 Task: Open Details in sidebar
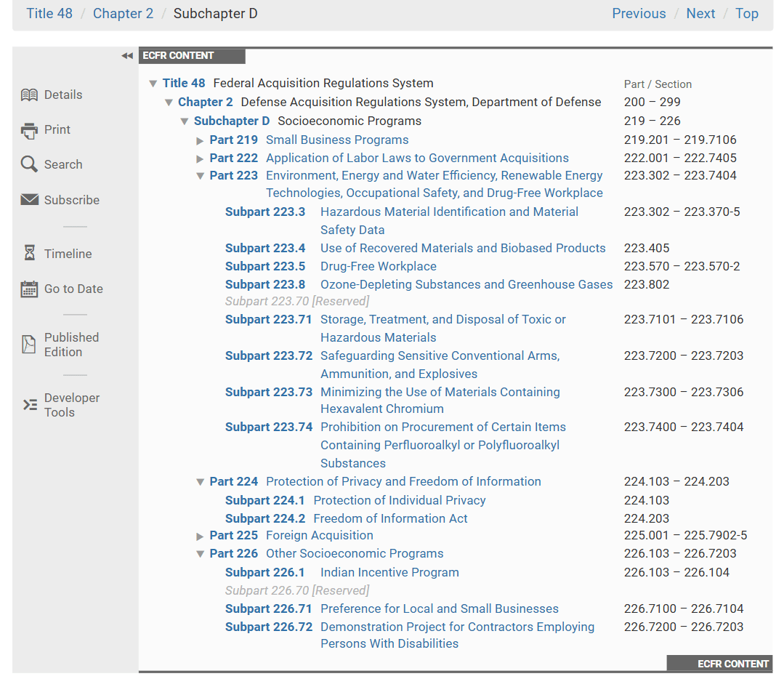(x=63, y=95)
